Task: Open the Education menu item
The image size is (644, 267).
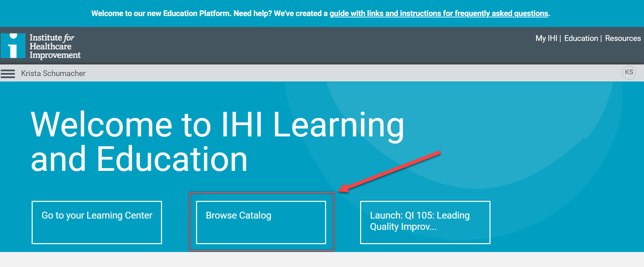Action: coord(581,38)
